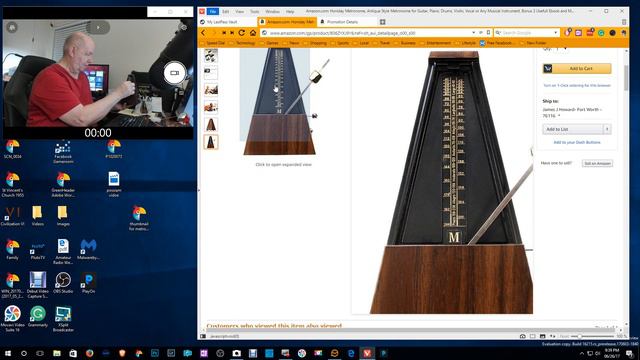Open Action Center notification icon
Viewport: 640px width, 360px height.
coord(630,353)
